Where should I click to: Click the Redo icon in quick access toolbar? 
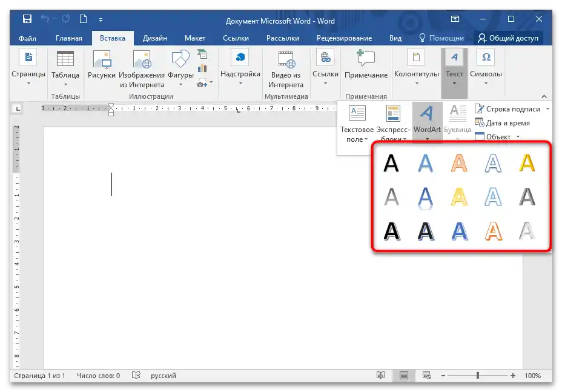[65, 19]
